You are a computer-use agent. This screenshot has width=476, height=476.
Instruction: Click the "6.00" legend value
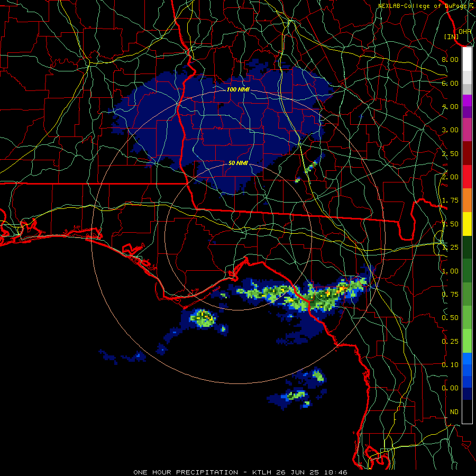[x=450, y=83]
